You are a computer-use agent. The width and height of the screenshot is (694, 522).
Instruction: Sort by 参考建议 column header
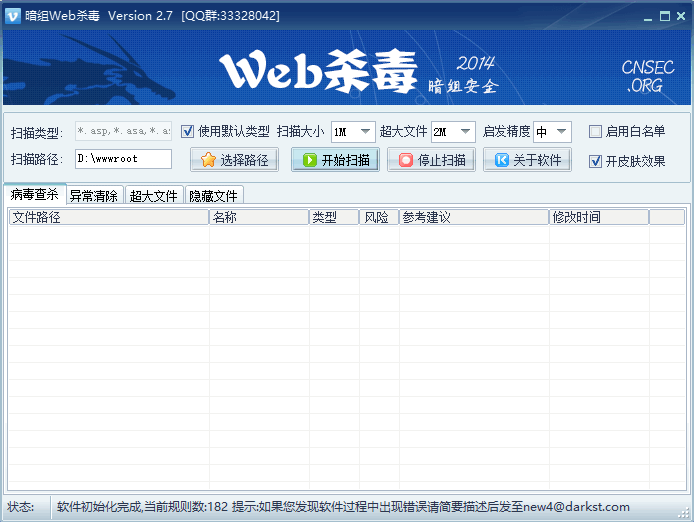474,217
